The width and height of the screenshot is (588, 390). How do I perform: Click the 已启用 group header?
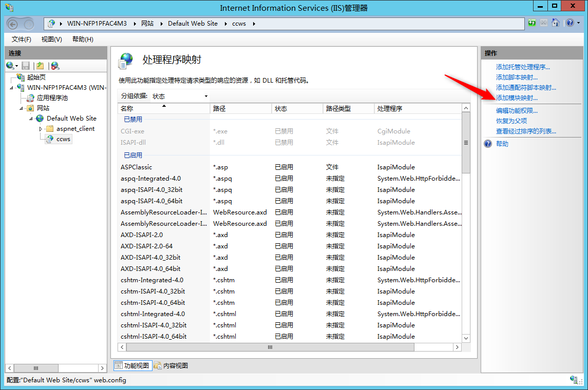pos(133,155)
